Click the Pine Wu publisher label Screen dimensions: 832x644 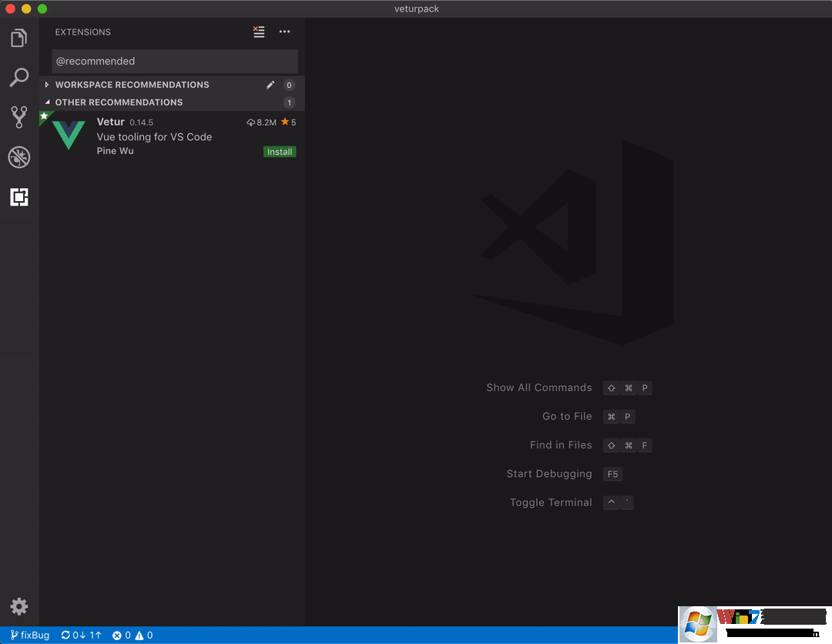click(x=114, y=150)
